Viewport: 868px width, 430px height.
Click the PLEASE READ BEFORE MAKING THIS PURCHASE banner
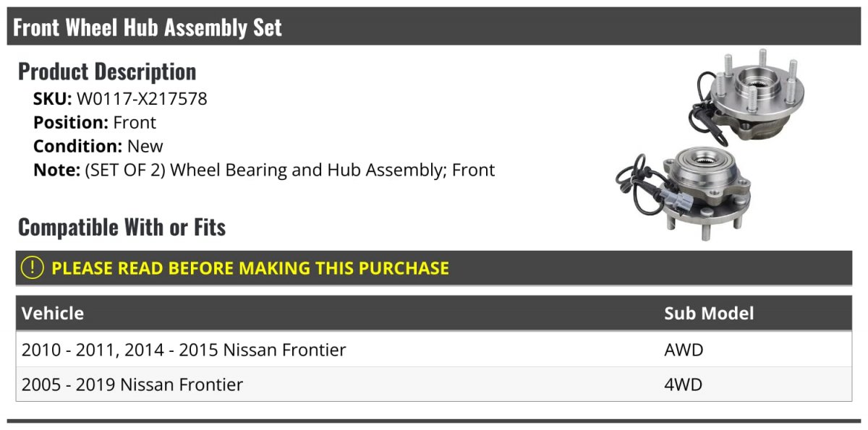coord(434,268)
